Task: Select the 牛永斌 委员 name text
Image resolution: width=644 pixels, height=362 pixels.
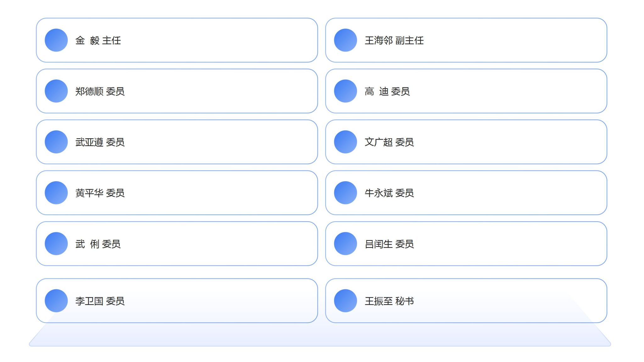Action: pyautogui.click(x=389, y=193)
